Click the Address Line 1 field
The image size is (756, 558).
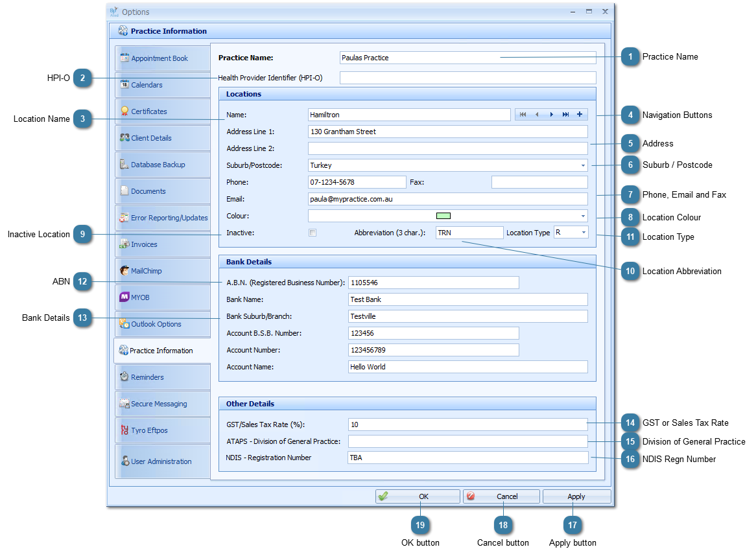pyautogui.click(x=448, y=132)
